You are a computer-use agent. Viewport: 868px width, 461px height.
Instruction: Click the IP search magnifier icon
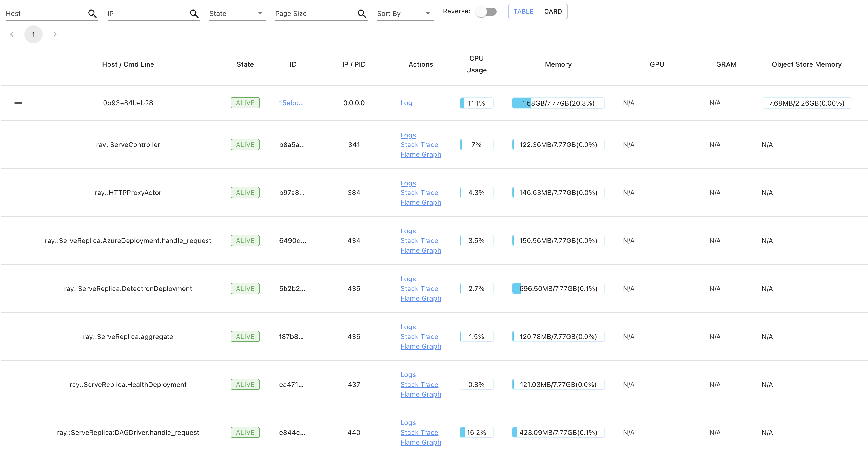[x=194, y=14]
